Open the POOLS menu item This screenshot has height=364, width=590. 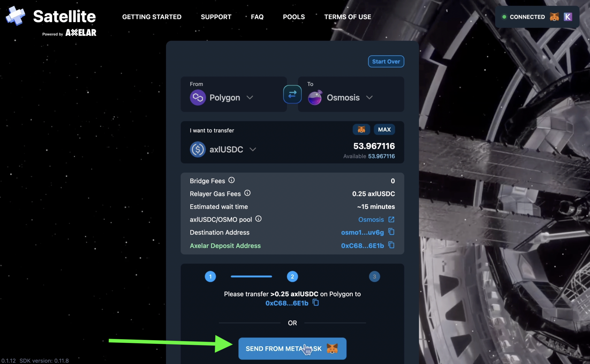294,17
